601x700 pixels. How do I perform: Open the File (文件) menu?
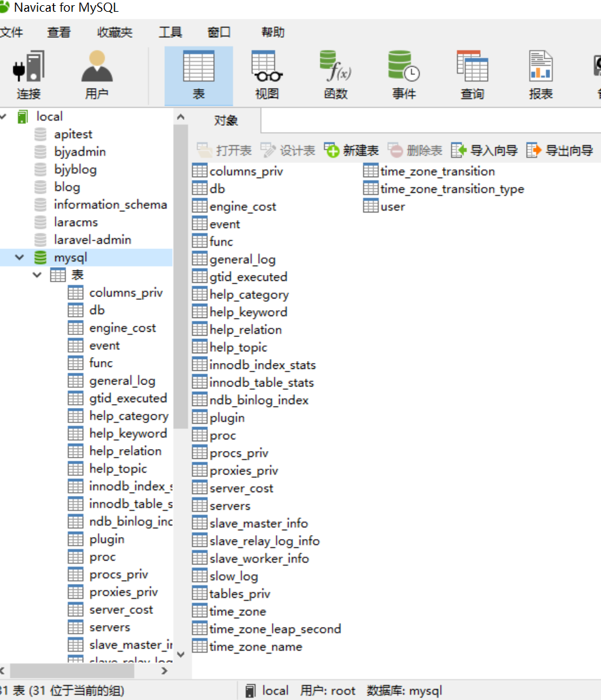[12, 32]
